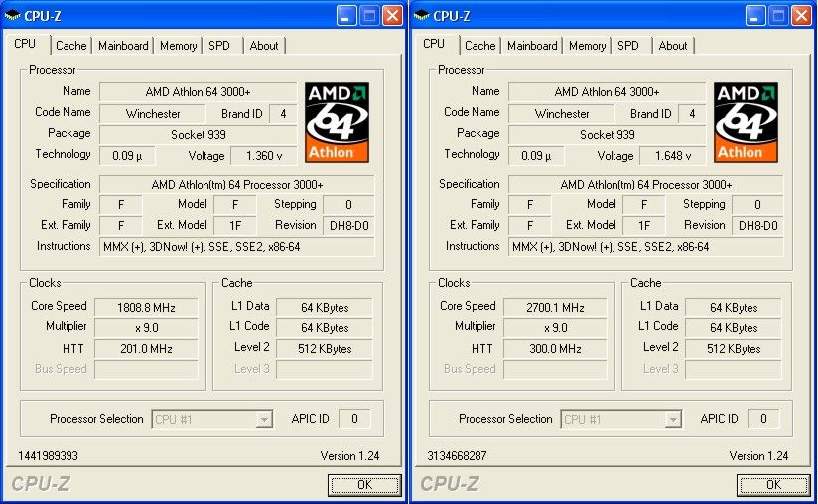Viewport: 818px width, 504px height.
Task: Click the 1808.8 MHz Core Speed value
Action: coord(146,308)
